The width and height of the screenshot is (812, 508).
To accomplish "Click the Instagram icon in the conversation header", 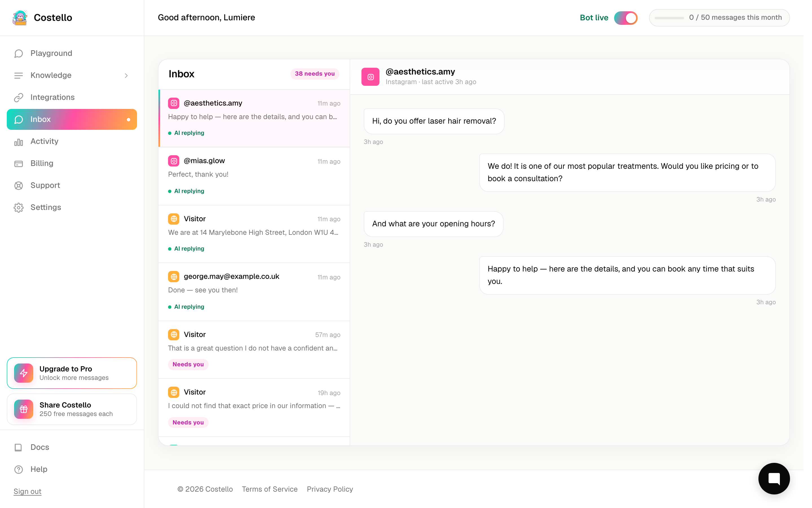I will [370, 77].
